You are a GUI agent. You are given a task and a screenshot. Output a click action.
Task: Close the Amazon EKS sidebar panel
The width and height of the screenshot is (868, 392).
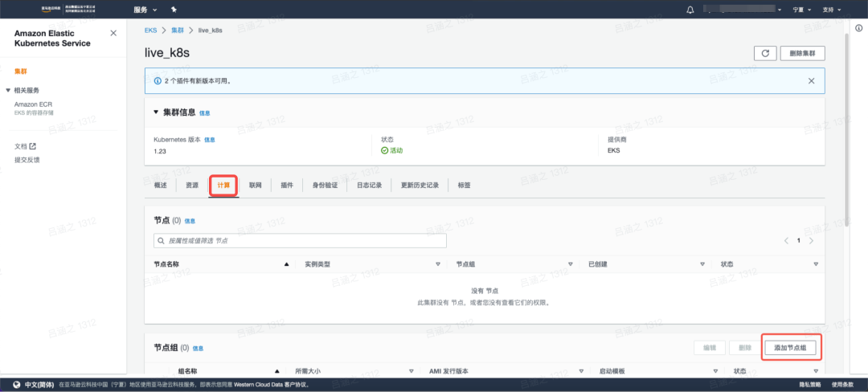click(113, 33)
